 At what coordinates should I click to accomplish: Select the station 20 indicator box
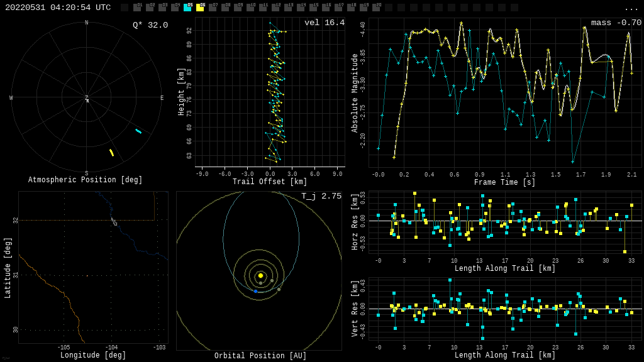[x=376, y=8]
